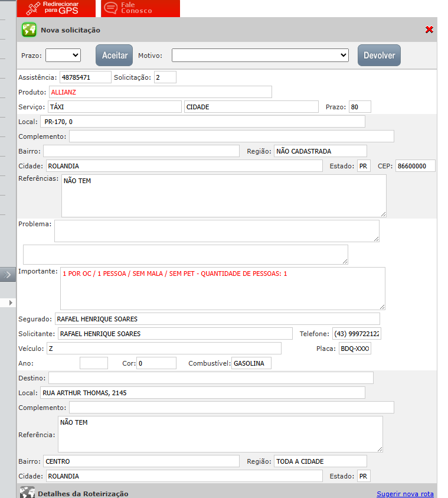Close the Nova solicitação dialog with red X

429,30
